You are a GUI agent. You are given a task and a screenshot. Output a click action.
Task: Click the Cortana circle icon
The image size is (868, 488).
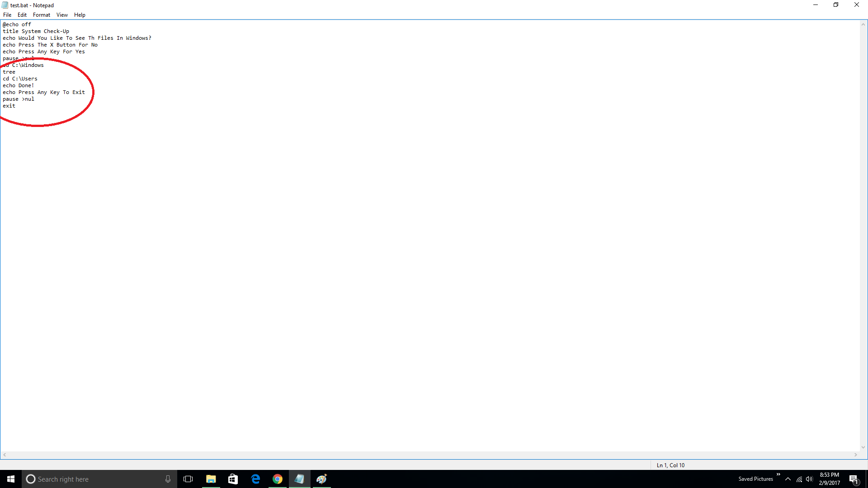click(x=31, y=479)
